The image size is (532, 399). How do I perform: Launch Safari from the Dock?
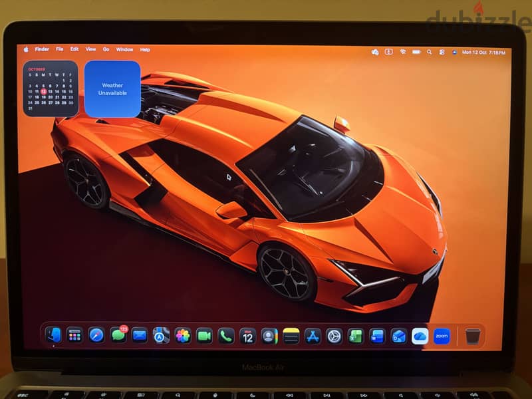[x=96, y=336]
